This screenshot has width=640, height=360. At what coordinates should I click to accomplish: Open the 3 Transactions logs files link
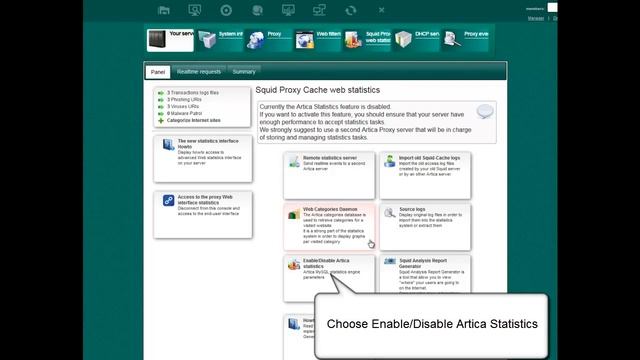[193, 93]
